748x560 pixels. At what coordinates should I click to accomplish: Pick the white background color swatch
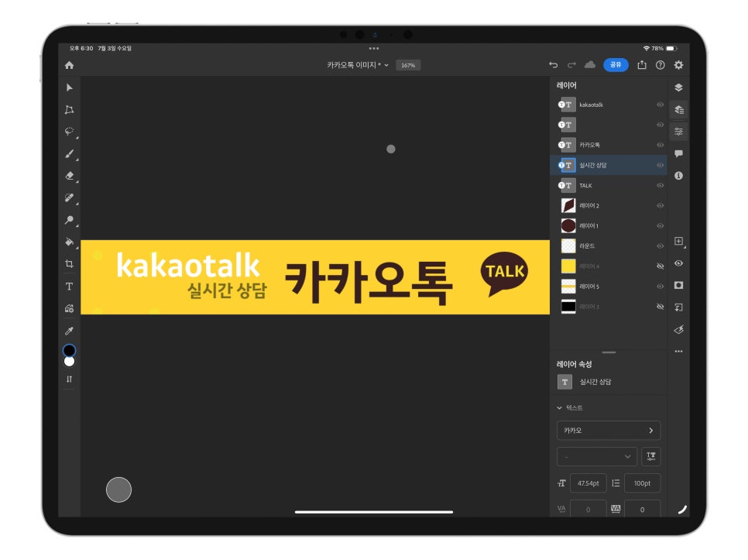click(70, 362)
